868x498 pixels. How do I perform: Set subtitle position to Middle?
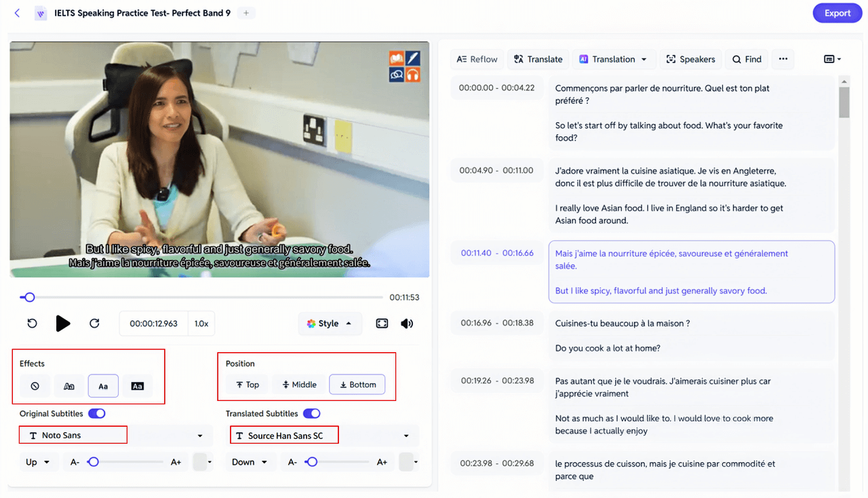pyautogui.click(x=299, y=385)
